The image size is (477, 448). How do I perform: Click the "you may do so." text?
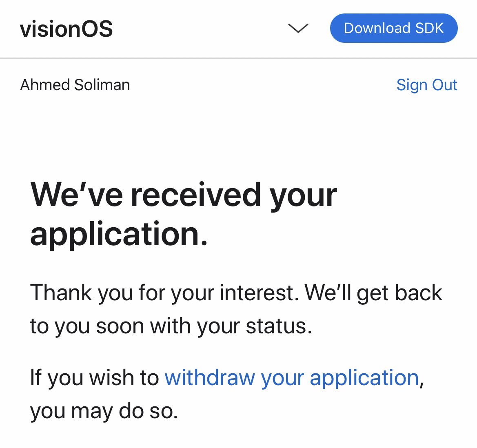pyautogui.click(x=104, y=411)
